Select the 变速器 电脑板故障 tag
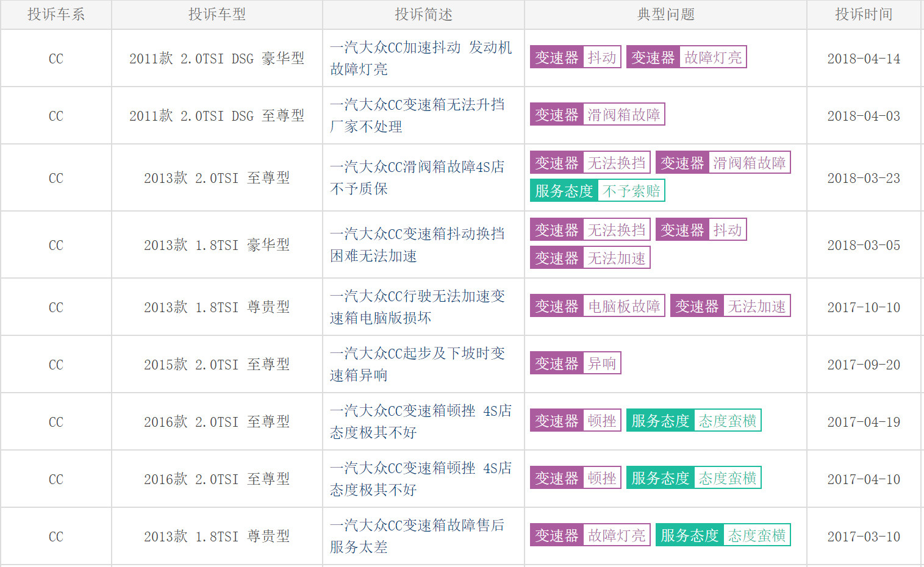Viewport: 924px width, 567px height. [598, 306]
